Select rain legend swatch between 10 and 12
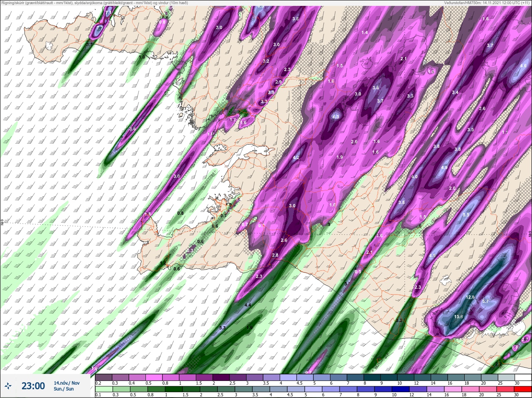 [401, 390]
